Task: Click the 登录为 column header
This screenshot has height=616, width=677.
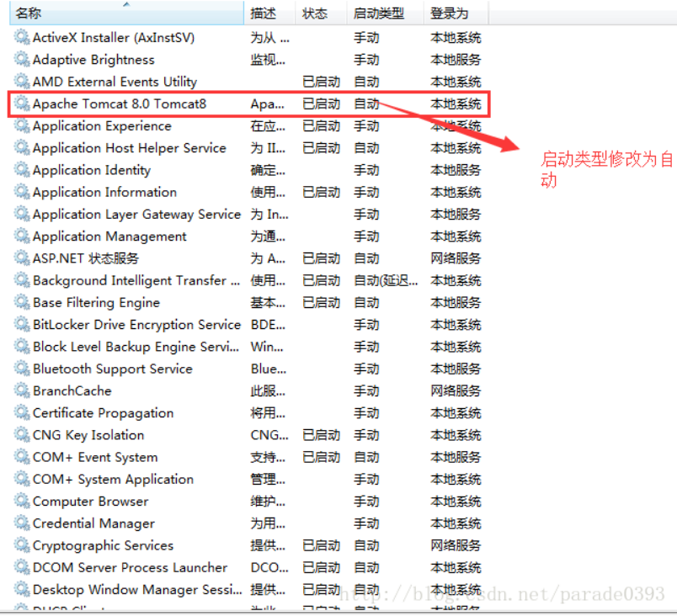Action: [445, 13]
